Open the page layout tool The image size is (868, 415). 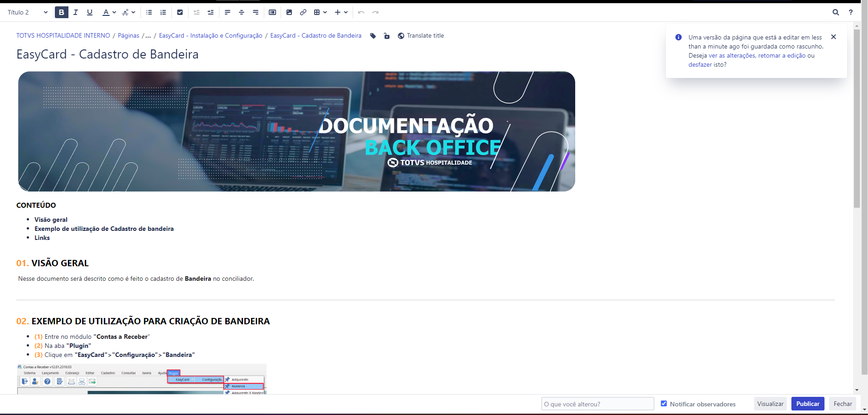coord(272,12)
